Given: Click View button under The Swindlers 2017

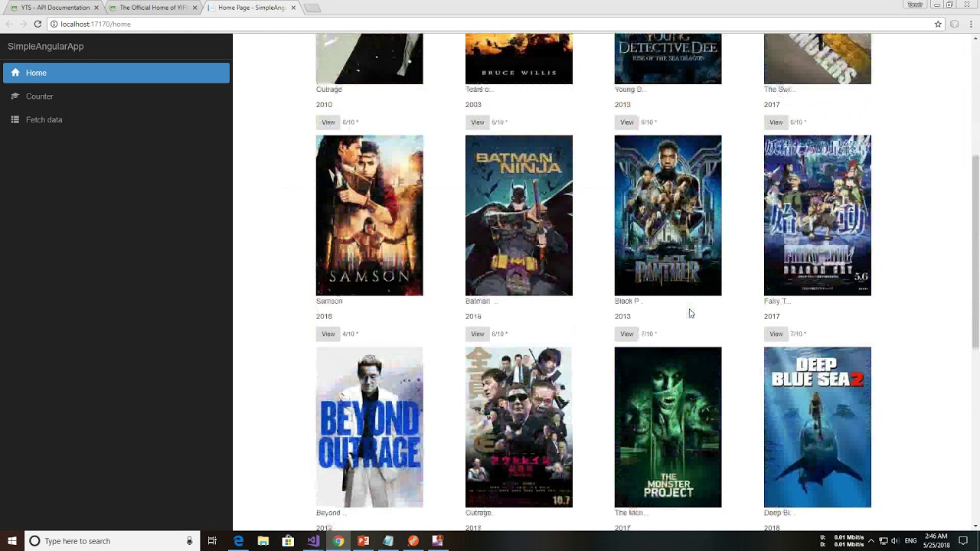Looking at the screenshot, I should point(776,122).
